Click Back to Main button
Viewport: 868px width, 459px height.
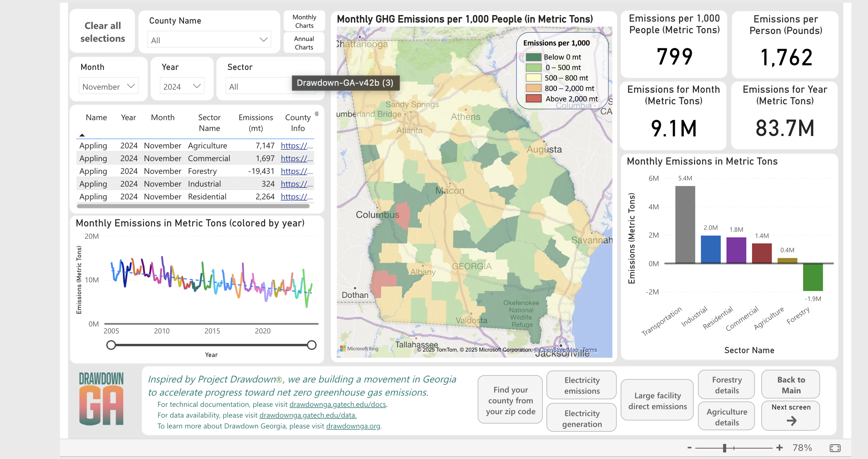(x=791, y=385)
